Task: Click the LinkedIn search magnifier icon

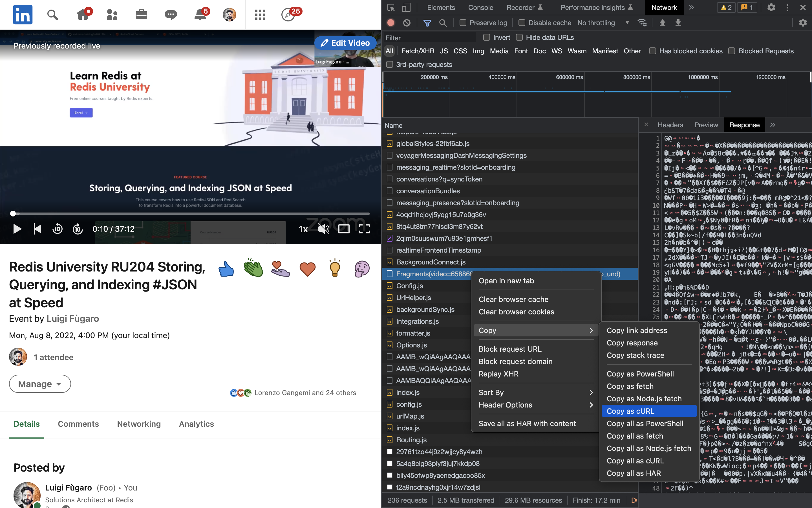Action: pyautogui.click(x=52, y=14)
